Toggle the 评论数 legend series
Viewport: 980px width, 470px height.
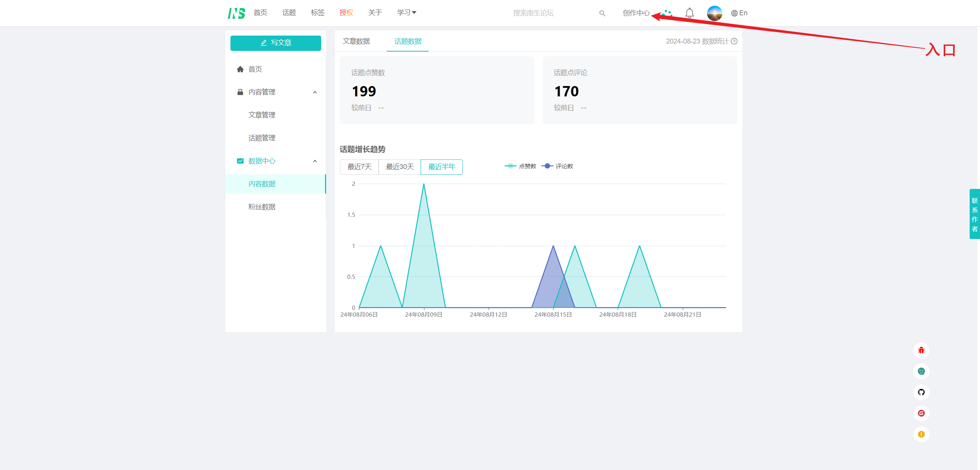point(557,166)
